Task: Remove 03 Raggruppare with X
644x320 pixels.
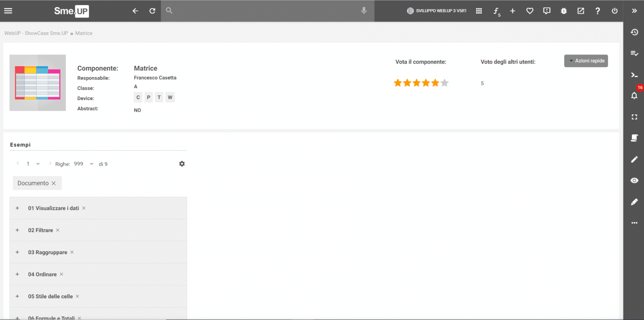Action: click(x=72, y=252)
